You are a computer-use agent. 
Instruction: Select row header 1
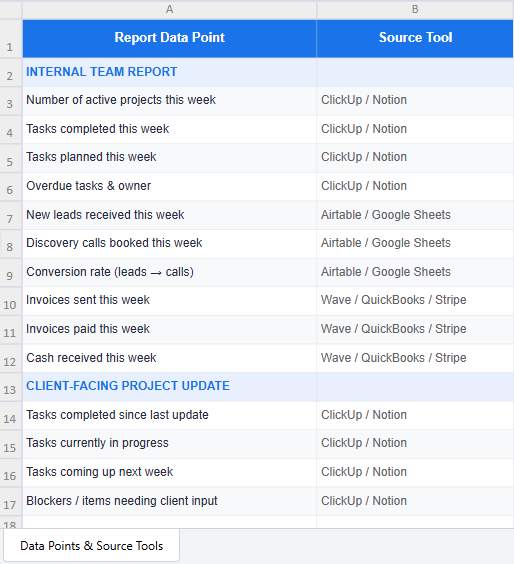click(11, 38)
